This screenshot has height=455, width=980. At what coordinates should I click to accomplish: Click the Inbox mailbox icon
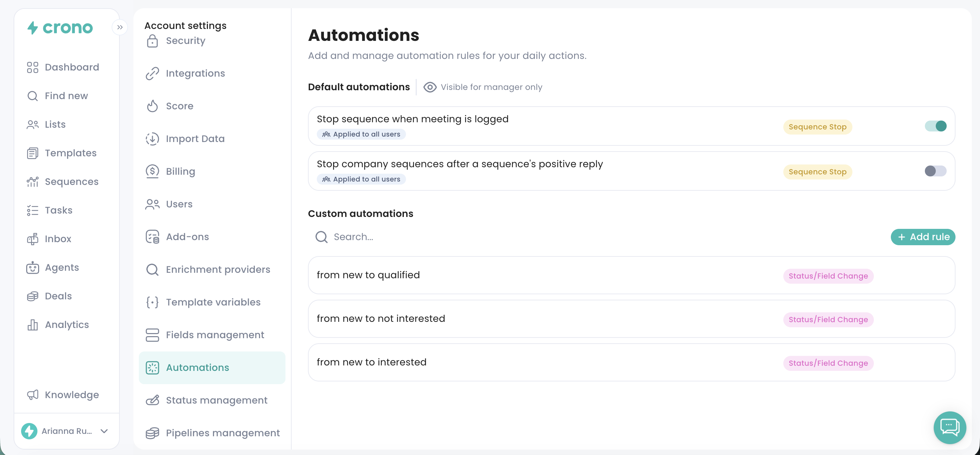[x=33, y=239]
